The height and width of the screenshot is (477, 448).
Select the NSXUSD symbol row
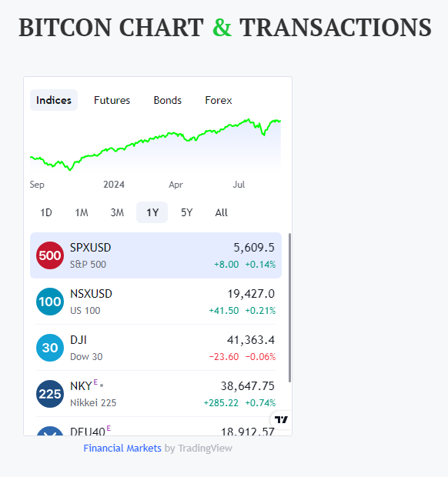155,302
